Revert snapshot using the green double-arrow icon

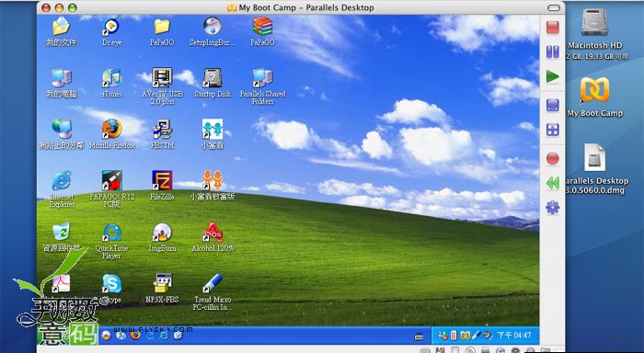point(553,184)
